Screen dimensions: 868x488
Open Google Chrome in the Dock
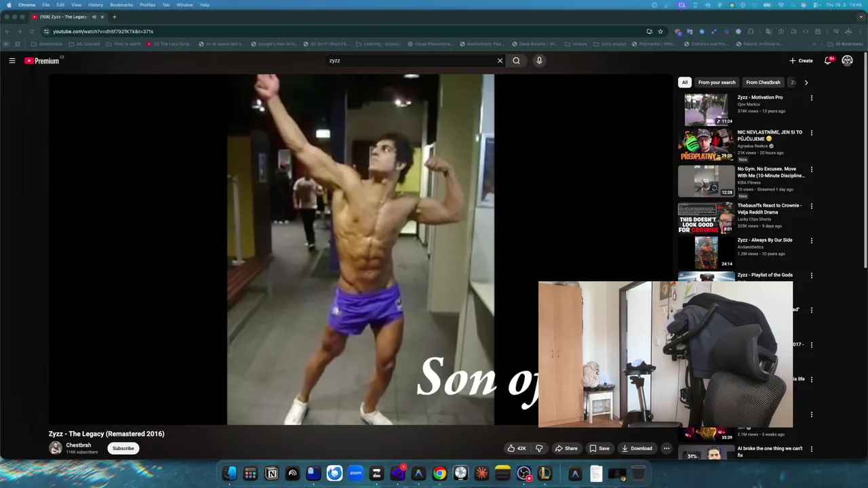point(439,473)
